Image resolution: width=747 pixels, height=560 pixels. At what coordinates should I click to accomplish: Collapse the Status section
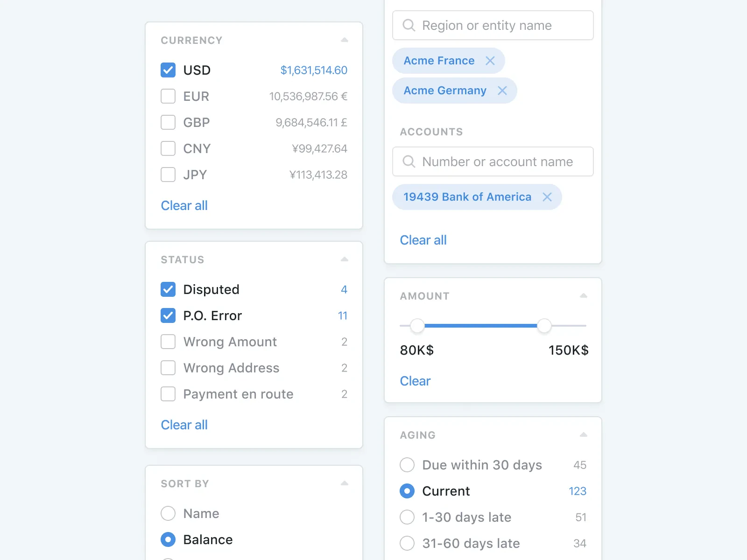tap(345, 259)
